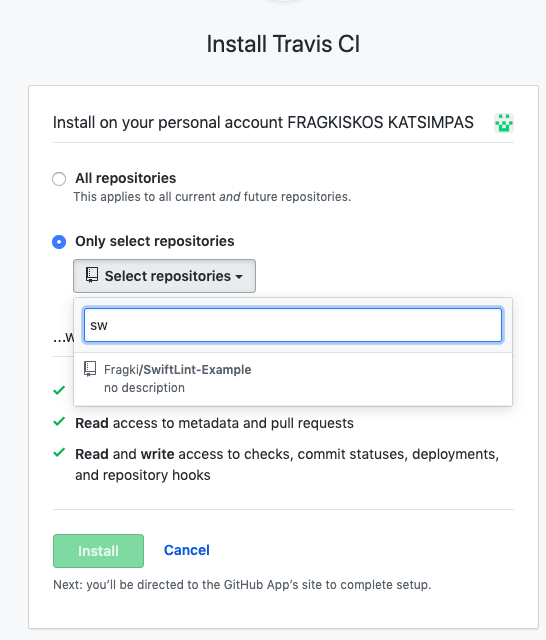Image resolution: width=546 pixels, height=640 pixels.
Task: Focus the repository search field containing sw
Action: click(293, 325)
